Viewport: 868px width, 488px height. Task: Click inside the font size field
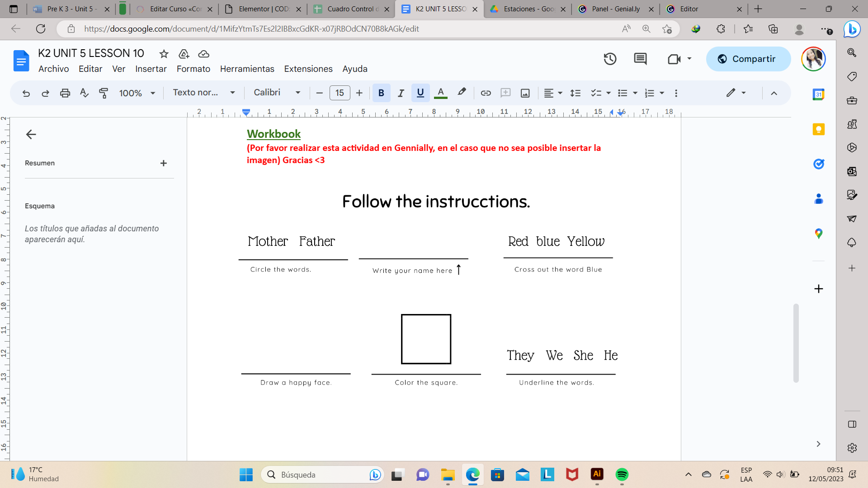click(340, 93)
